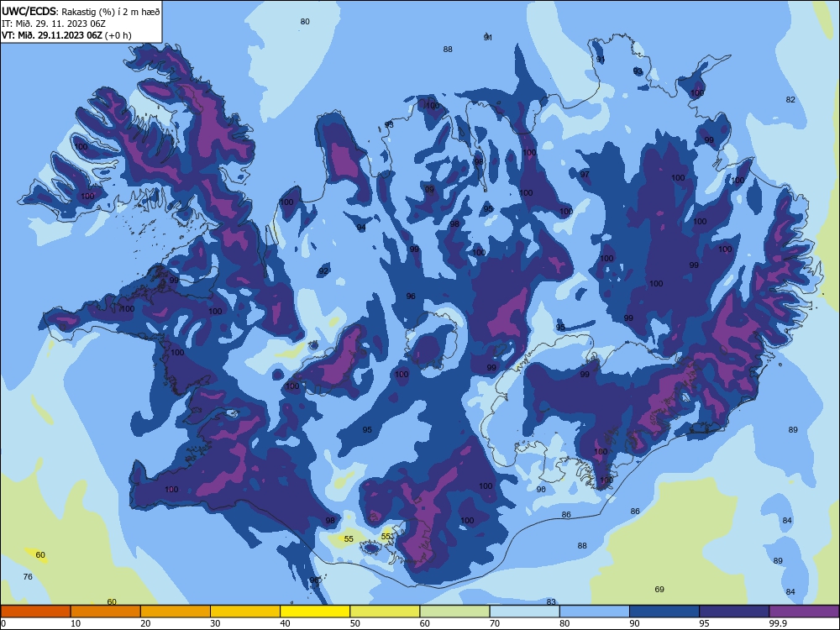Click the "20" legend tick label
This screenshot has width=840, height=630.
[x=145, y=623]
